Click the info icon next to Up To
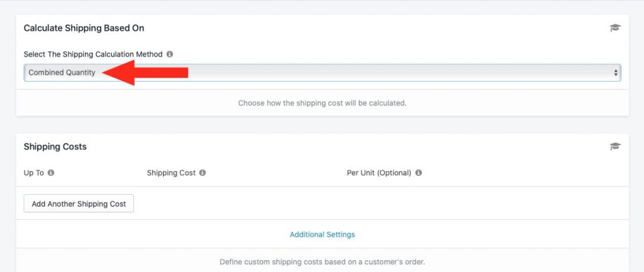Image resolution: width=644 pixels, height=272 pixels. [51, 173]
